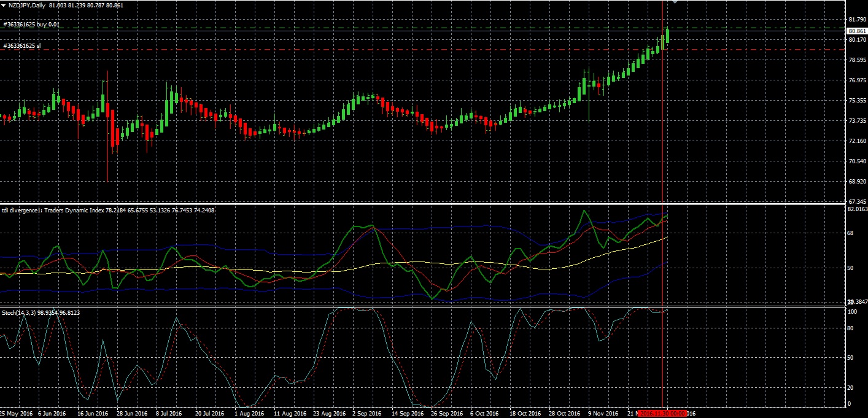
Task: Click the current price tag 80.861
Action: [x=856, y=31]
